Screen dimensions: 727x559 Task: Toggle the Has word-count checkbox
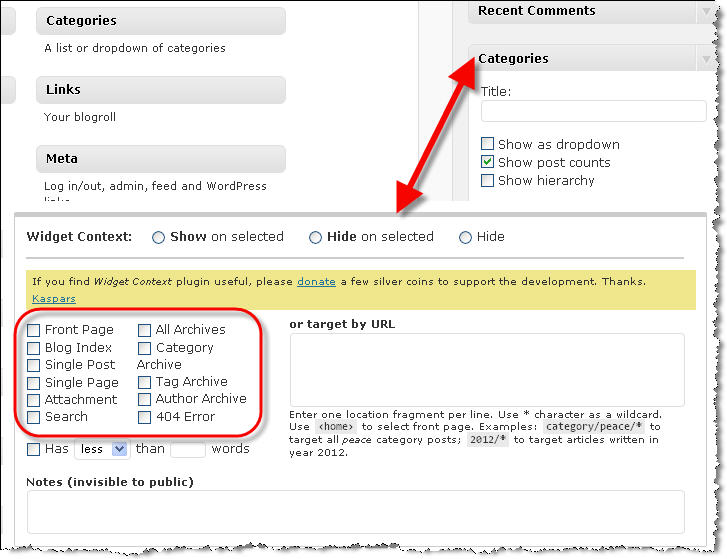coord(33,449)
